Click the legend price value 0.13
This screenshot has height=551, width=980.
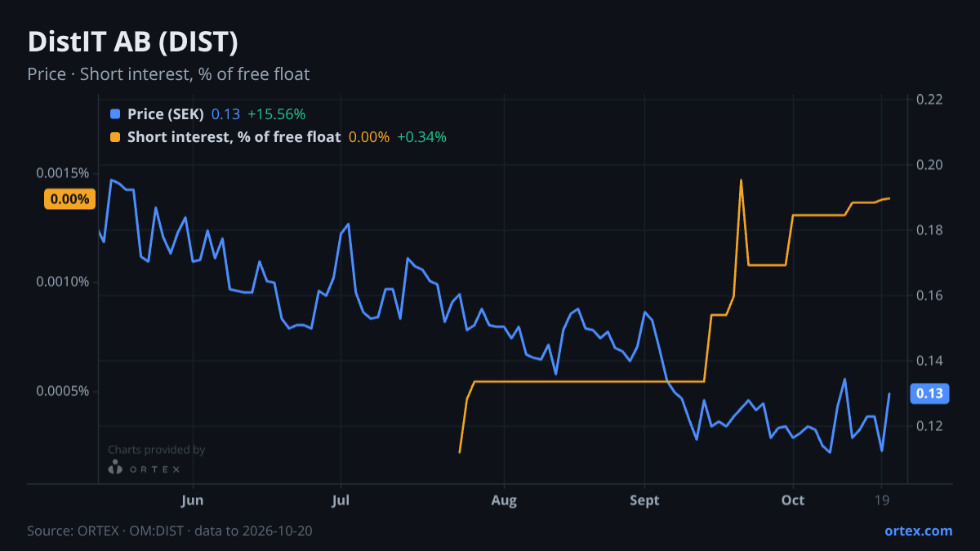[225, 115]
